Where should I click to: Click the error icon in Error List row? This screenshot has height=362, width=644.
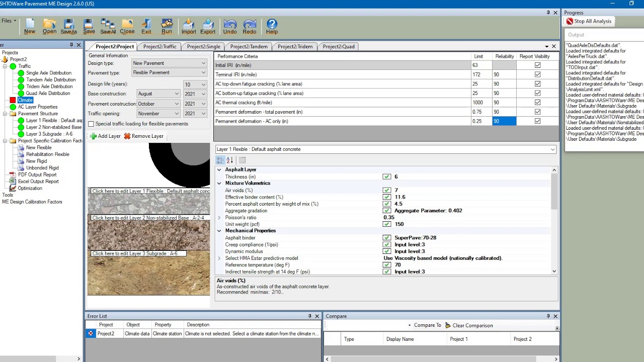(x=91, y=334)
